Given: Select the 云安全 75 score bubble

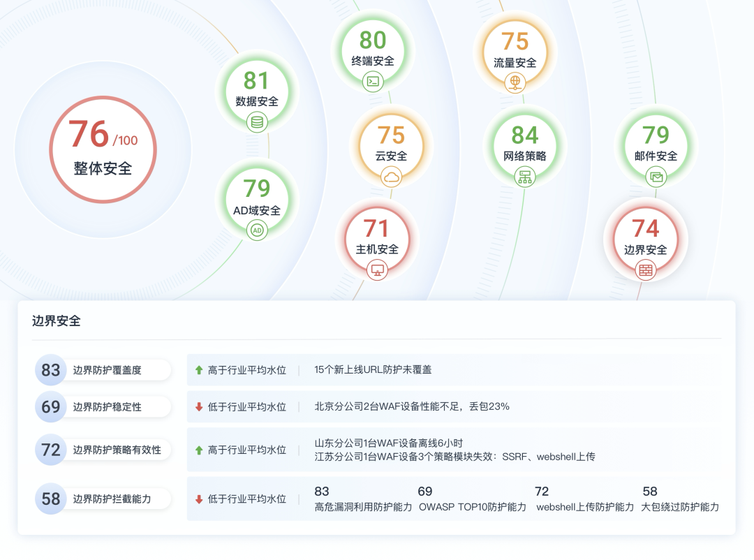Looking at the screenshot, I should pos(392,146).
